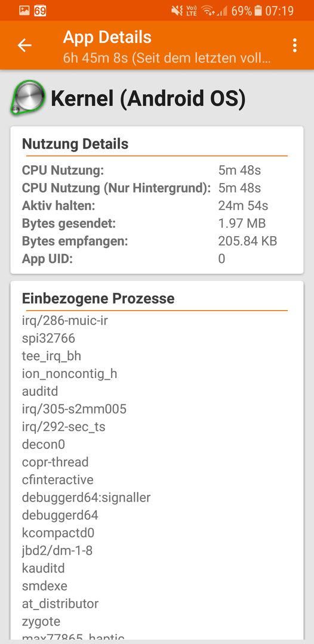Image resolution: width=314 pixels, height=644 pixels.
Task: Select the kcompactd0 process entry
Action: [58, 533]
